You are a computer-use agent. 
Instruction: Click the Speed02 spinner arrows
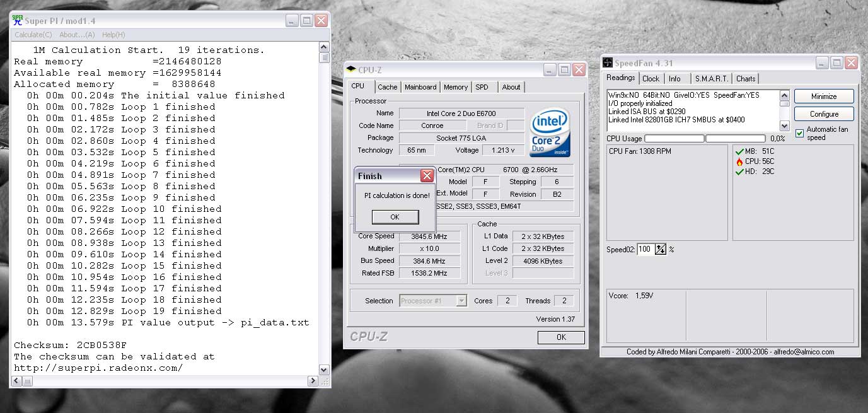click(661, 249)
